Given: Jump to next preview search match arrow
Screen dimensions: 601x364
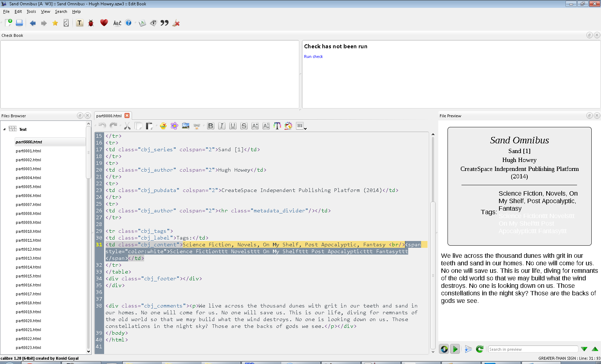Looking at the screenshot, I should coord(584,349).
